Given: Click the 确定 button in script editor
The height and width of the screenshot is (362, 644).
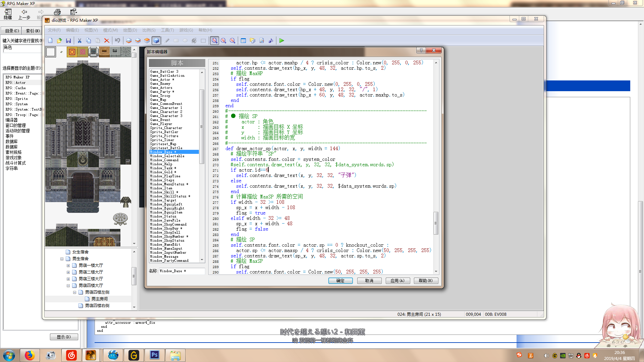Looking at the screenshot, I should (340, 281).
